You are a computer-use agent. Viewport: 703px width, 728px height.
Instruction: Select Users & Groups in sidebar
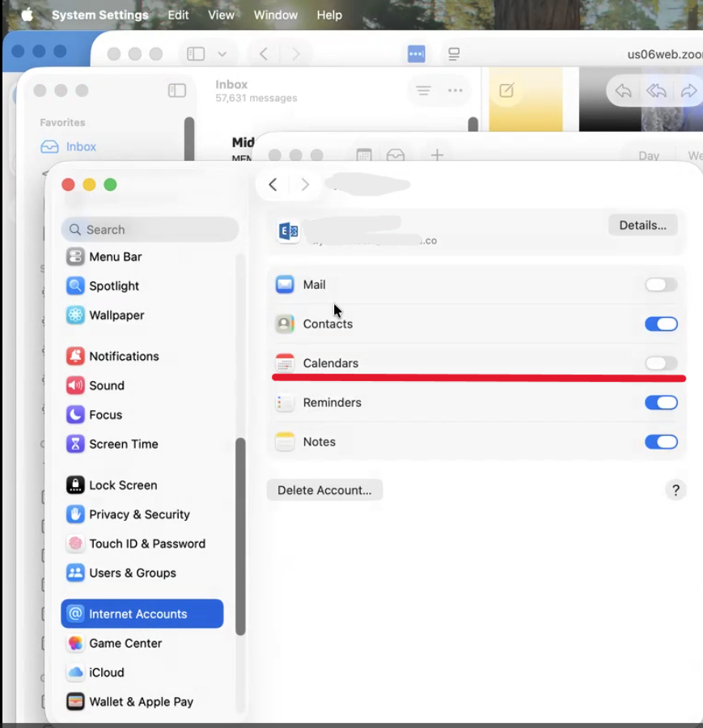[x=142, y=573]
